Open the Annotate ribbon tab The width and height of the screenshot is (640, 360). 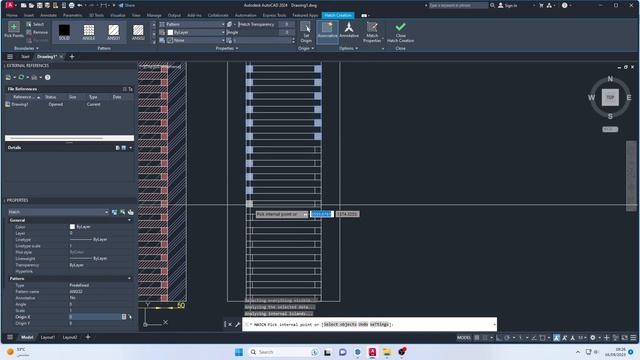[x=48, y=15]
